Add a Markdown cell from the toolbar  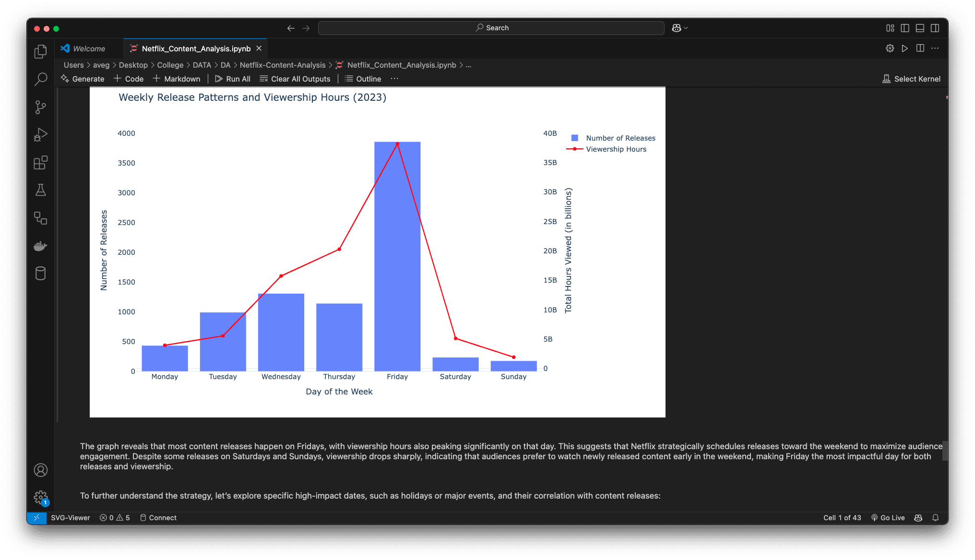[x=177, y=79]
